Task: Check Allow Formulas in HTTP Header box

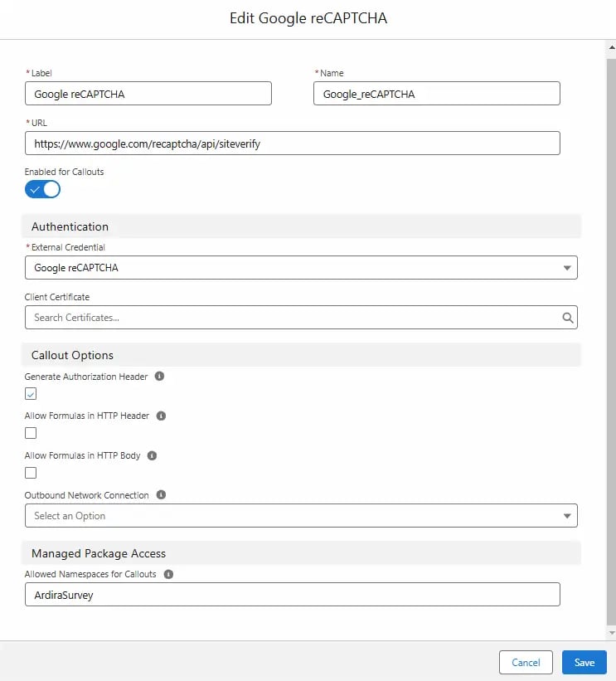Action: (x=31, y=433)
